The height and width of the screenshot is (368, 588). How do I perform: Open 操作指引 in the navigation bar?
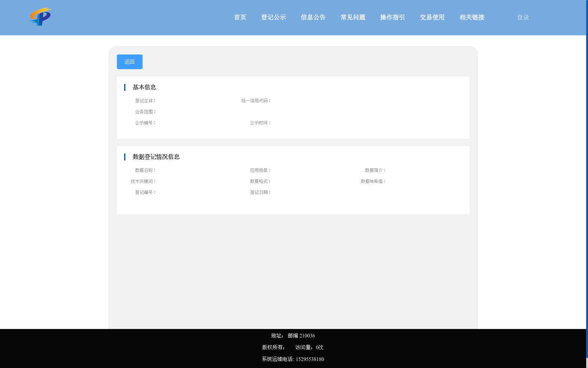point(392,17)
